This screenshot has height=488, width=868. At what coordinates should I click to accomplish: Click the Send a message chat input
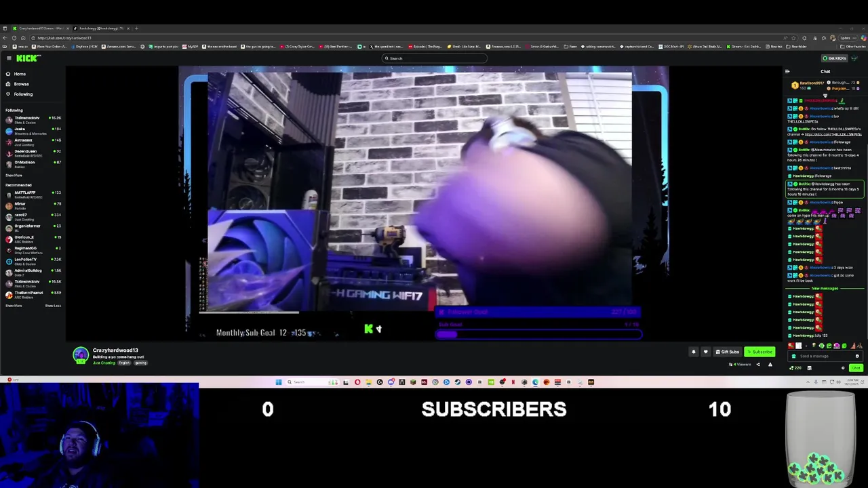click(x=824, y=357)
